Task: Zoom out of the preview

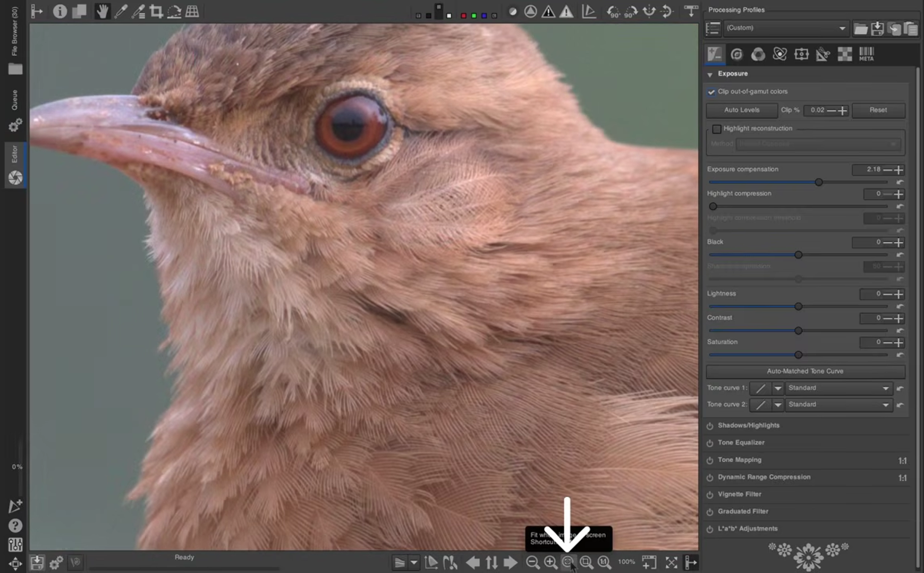Action: tap(532, 562)
